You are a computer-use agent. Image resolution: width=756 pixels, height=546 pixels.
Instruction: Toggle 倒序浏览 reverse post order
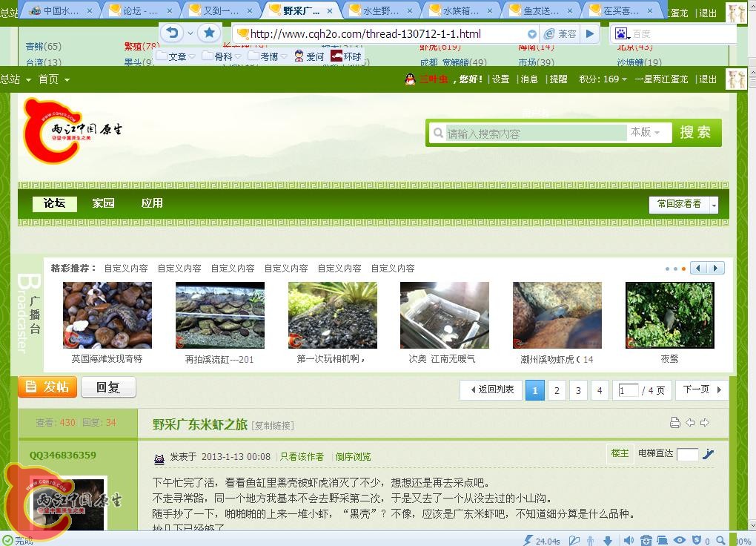click(x=354, y=457)
